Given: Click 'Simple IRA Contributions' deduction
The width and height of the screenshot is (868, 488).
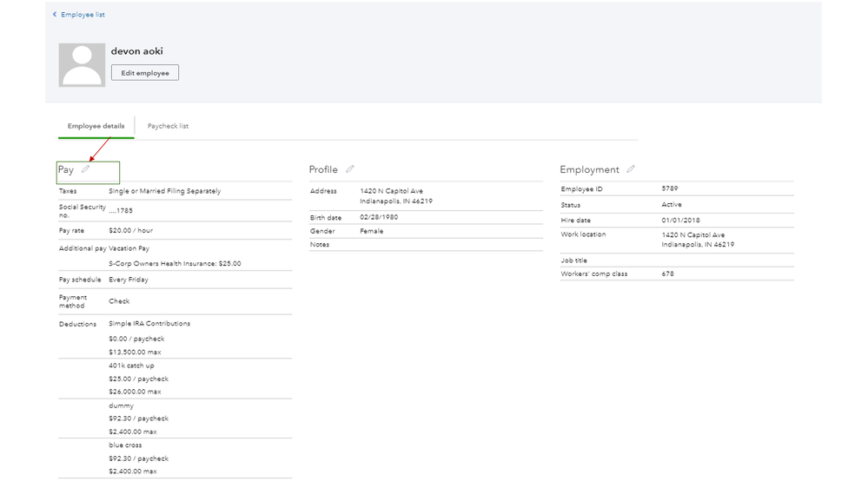Looking at the screenshot, I should pos(149,324).
